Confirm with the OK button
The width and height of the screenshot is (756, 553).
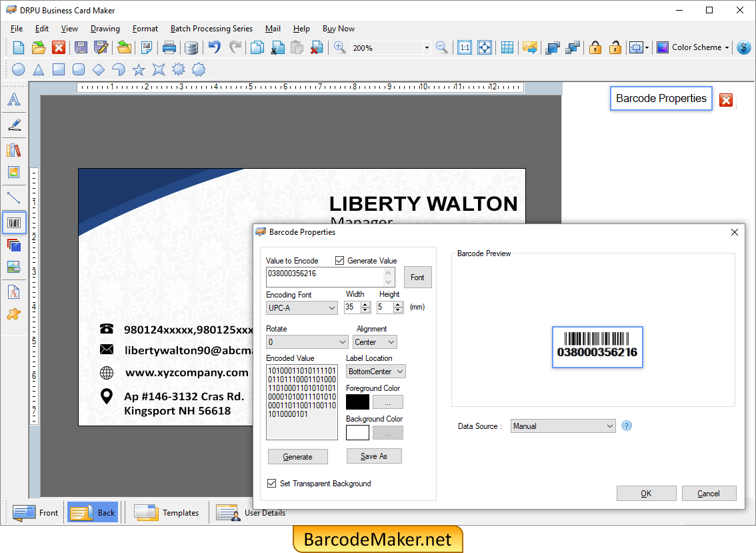click(646, 493)
